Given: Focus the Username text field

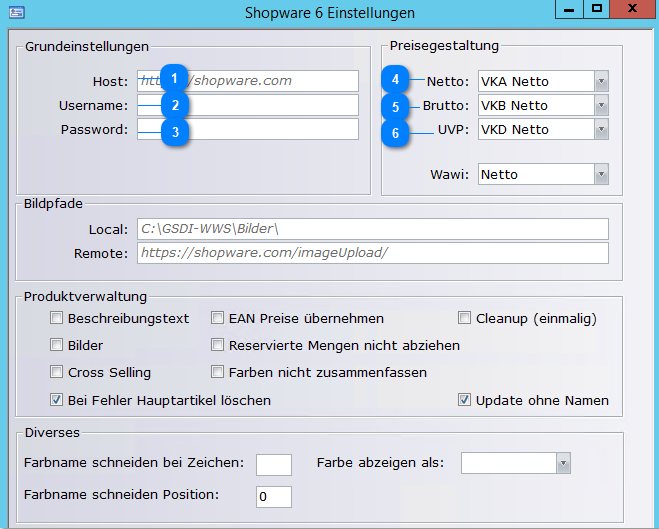Looking at the screenshot, I should pyautogui.click(x=248, y=105).
